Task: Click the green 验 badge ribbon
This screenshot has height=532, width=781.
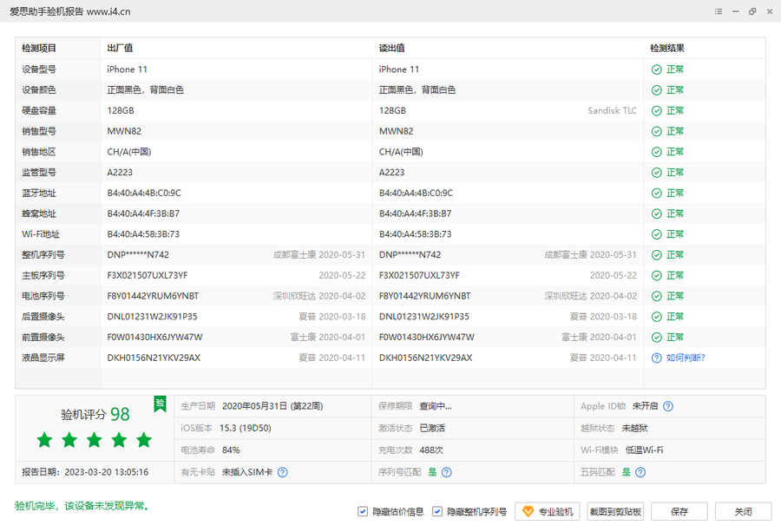Action: coord(160,404)
